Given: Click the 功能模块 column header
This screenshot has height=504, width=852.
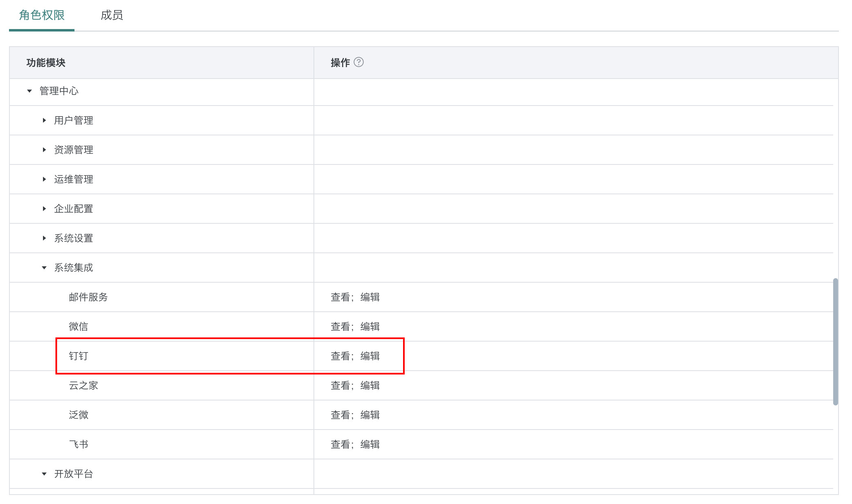Looking at the screenshot, I should point(46,63).
